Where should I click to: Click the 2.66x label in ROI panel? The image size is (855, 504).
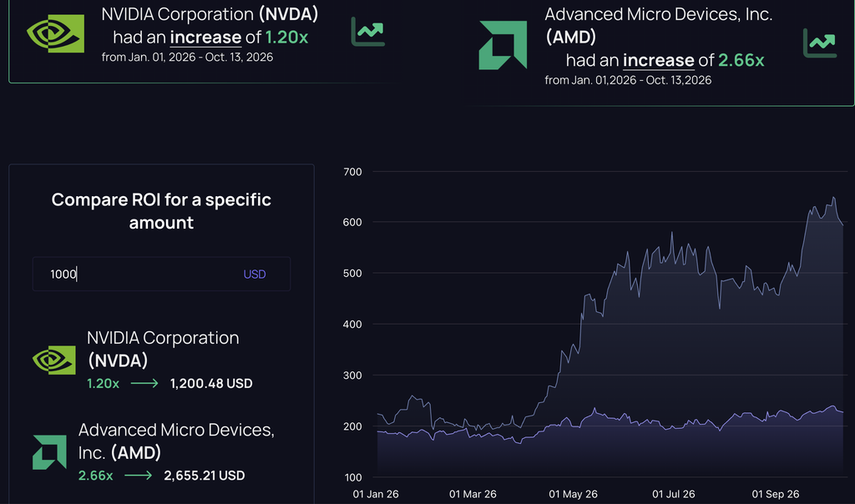point(95,476)
